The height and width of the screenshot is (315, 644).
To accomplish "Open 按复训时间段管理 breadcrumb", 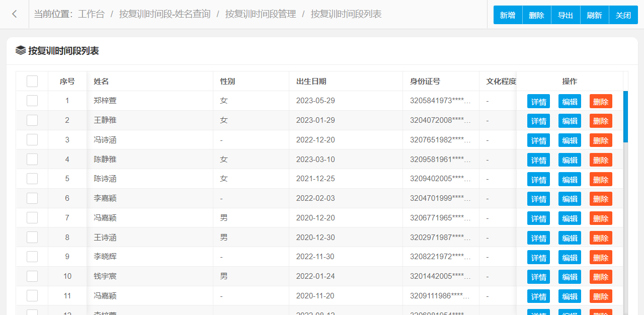I will coord(261,14).
